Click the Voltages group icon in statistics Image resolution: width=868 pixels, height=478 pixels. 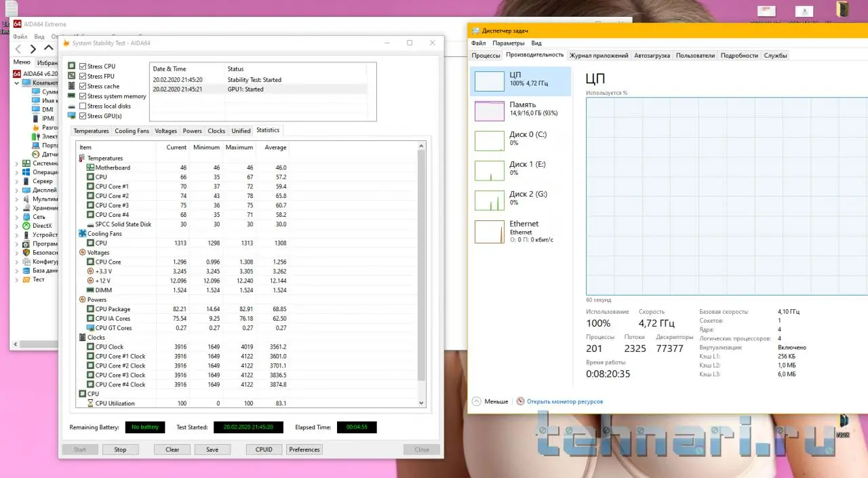[x=82, y=252]
